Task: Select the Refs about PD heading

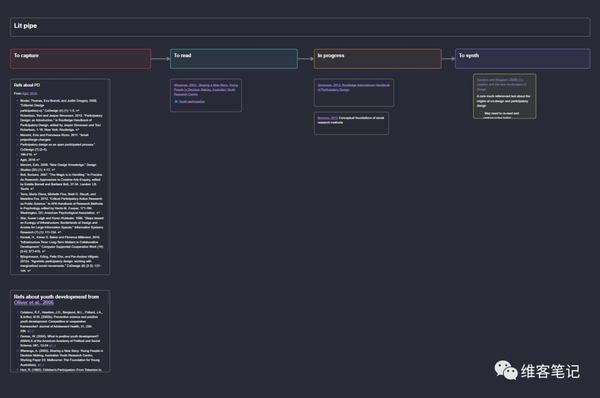Action: 27,85
